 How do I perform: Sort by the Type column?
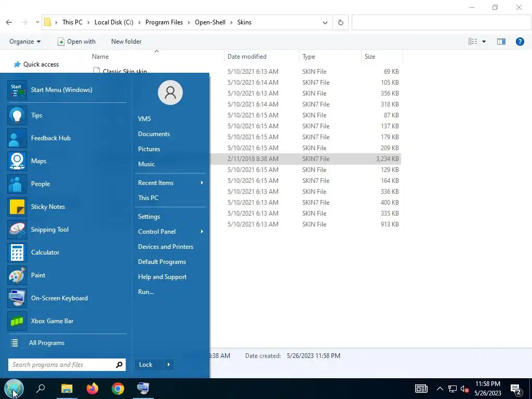tap(309, 57)
